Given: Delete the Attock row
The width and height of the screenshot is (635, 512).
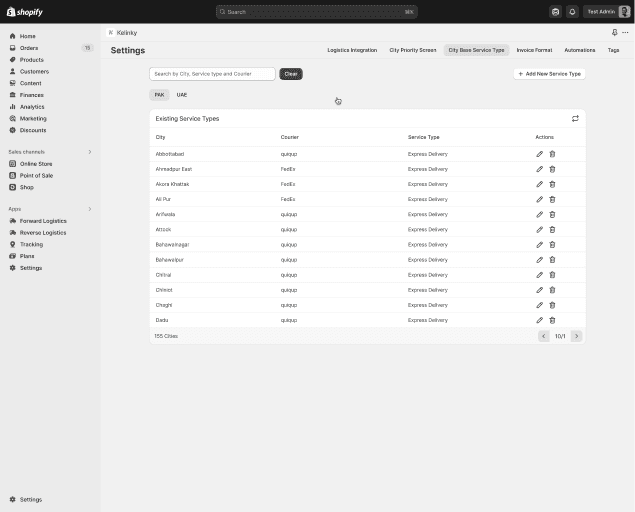Looking at the screenshot, I should coord(552,229).
